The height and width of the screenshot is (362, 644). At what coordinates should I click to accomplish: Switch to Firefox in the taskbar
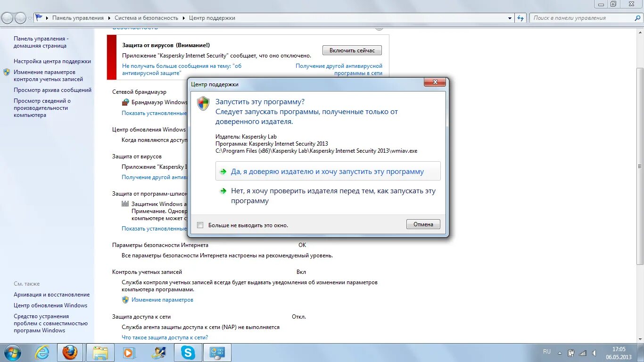(x=70, y=353)
